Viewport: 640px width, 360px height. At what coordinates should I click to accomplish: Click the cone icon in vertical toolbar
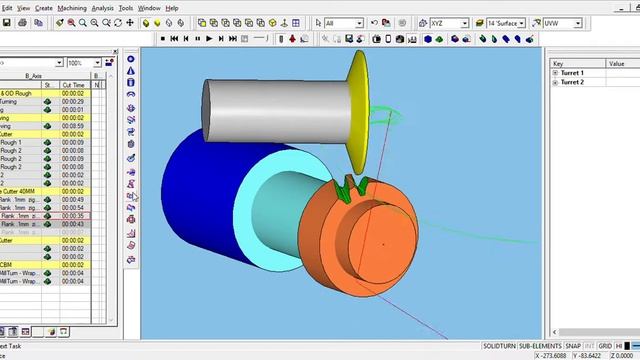(x=131, y=71)
